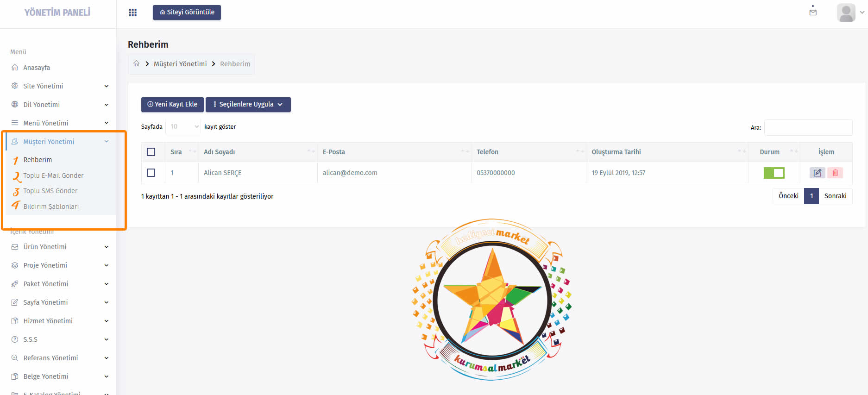Click the Menü Yönetimi list icon
Viewport: 868px width, 395px height.
(15, 123)
